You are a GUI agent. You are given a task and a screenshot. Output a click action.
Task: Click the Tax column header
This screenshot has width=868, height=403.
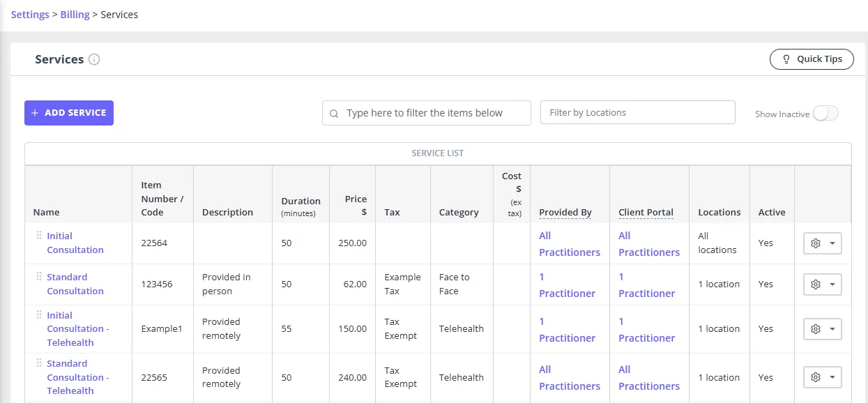click(393, 212)
